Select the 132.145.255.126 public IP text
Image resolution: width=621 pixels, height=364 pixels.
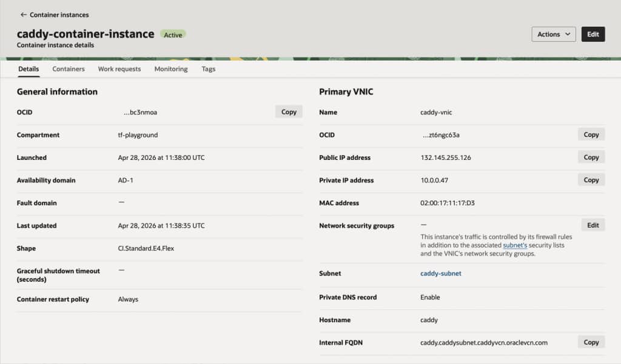446,157
